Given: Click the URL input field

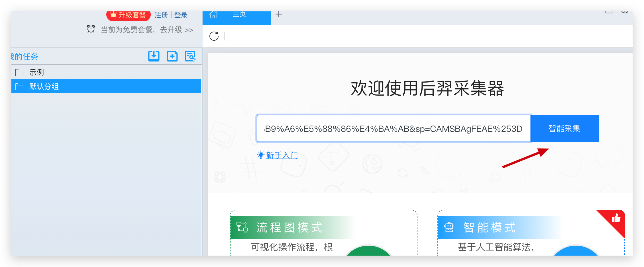Looking at the screenshot, I should [394, 129].
